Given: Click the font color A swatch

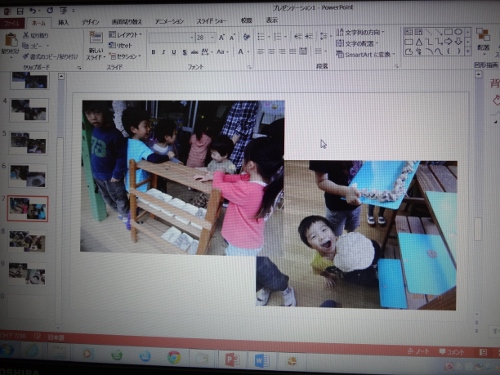Looking at the screenshot, I should (240, 52).
